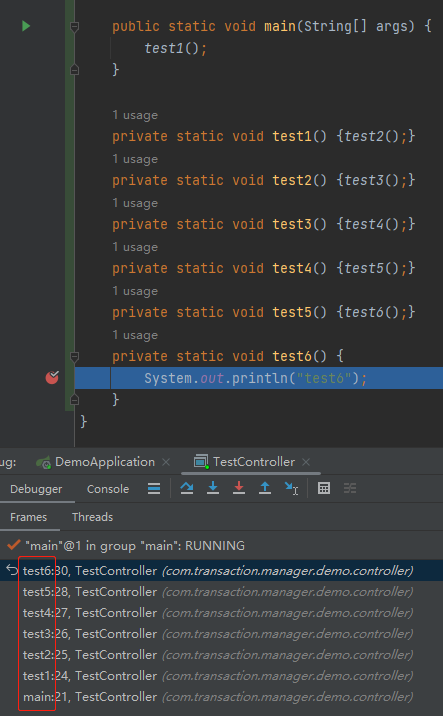Click the Run to Cursor icon
The width and height of the screenshot is (443, 716).
click(x=291, y=488)
